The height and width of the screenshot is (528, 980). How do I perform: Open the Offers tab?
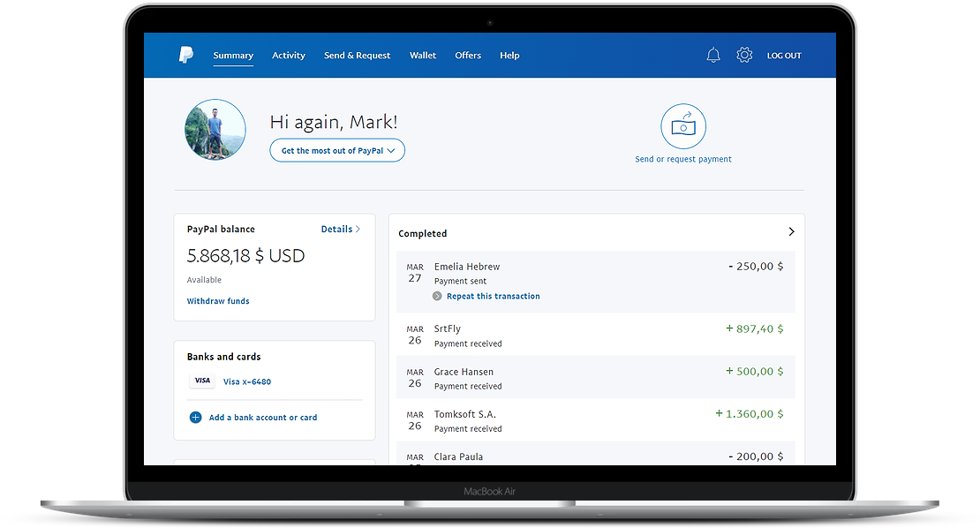(x=468, y=56)
